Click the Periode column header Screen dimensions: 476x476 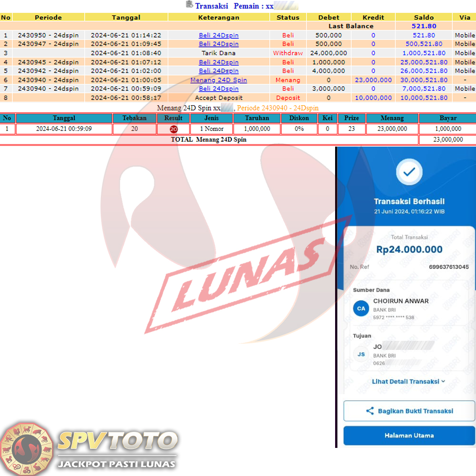click(x=48, y=17)
